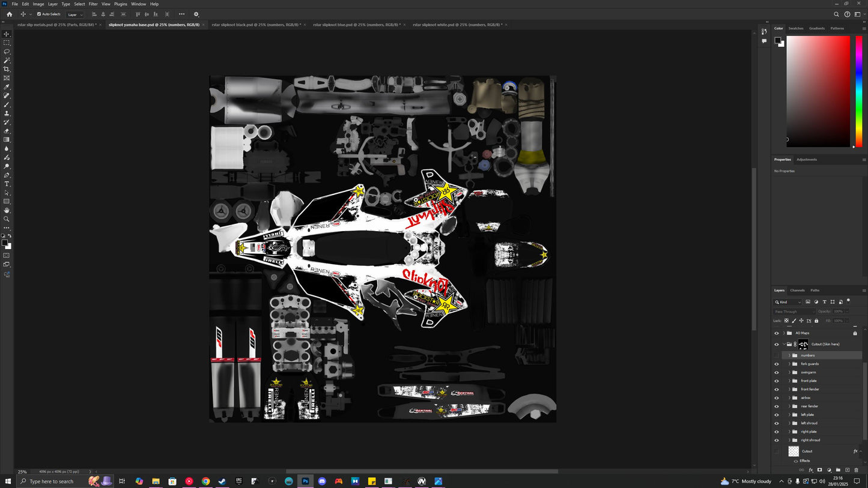Expand the left shroud group
This screenshot has height=488, width=868.
(789, 423)
